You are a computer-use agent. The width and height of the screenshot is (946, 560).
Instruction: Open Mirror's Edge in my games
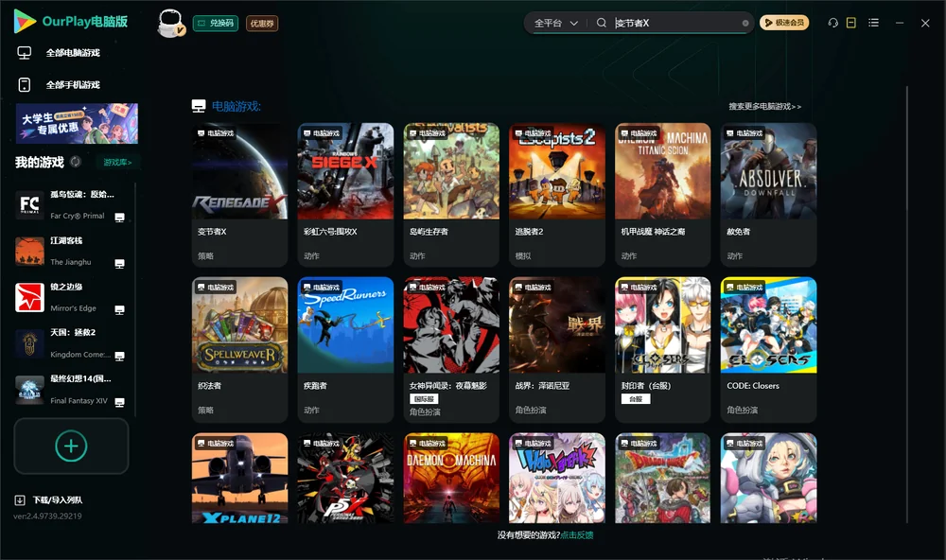70,297
